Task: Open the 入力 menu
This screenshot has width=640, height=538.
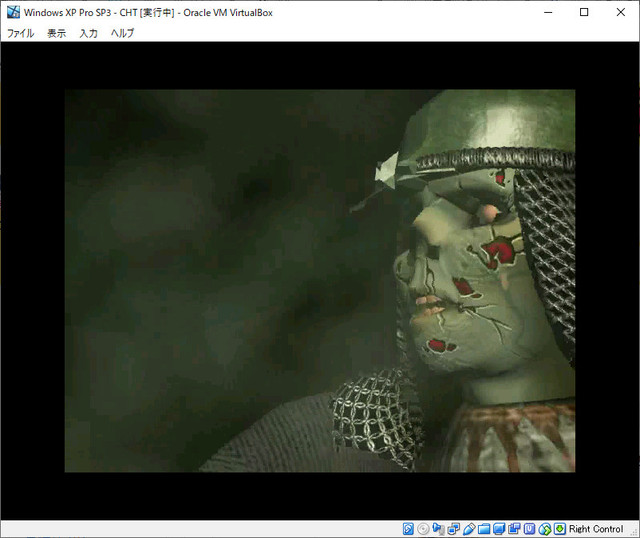Action: [88, 33]
